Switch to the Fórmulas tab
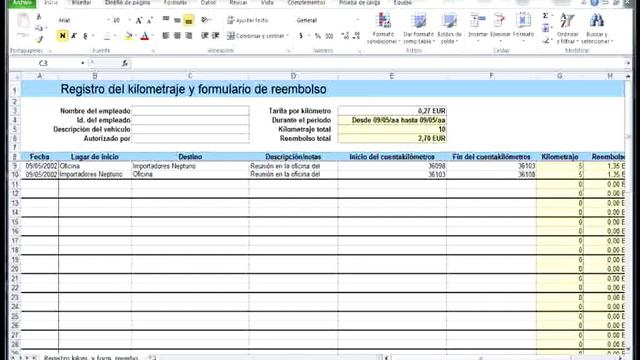 (x=176, y=3)
